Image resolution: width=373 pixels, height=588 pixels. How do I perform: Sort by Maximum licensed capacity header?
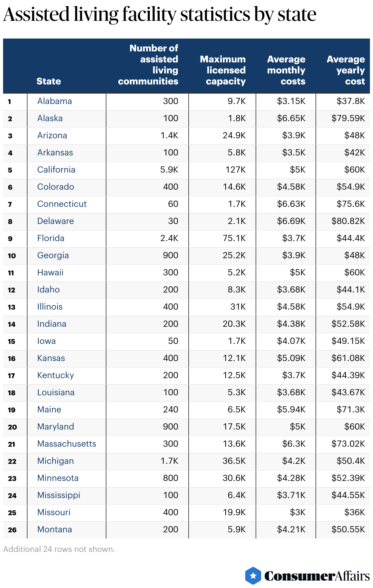[x=223, y=70]
